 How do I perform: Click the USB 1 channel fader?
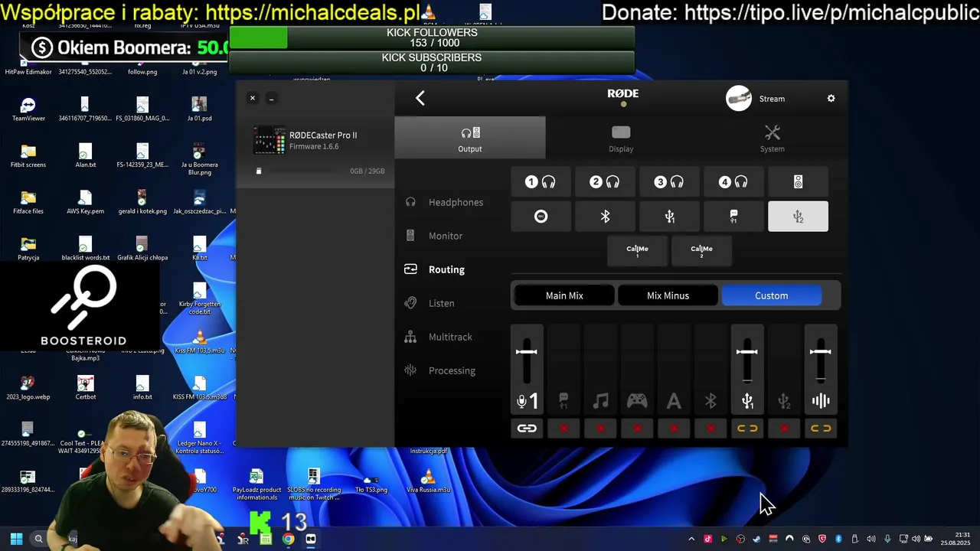click(x=747, y=352)
